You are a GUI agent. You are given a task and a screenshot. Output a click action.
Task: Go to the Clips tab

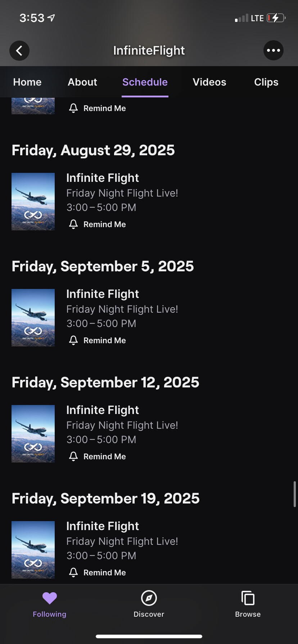click(266, 82)
